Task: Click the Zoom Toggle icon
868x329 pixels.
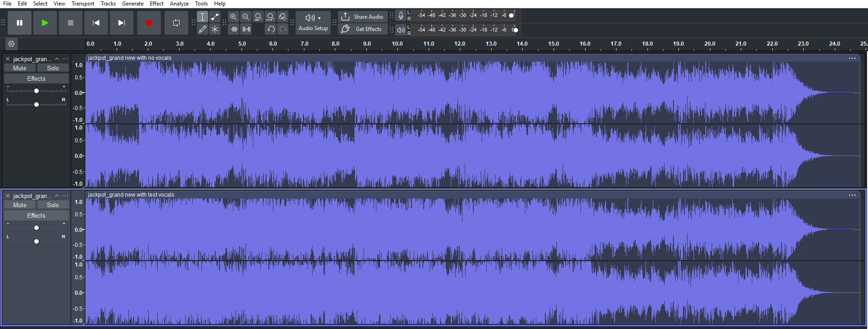Action: [x=282, y=17]
